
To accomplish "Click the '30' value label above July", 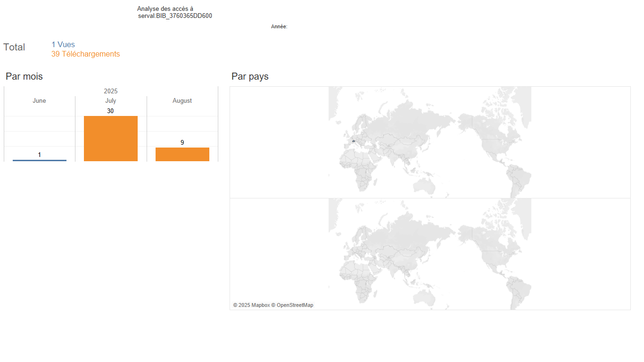I will (110, 111).
